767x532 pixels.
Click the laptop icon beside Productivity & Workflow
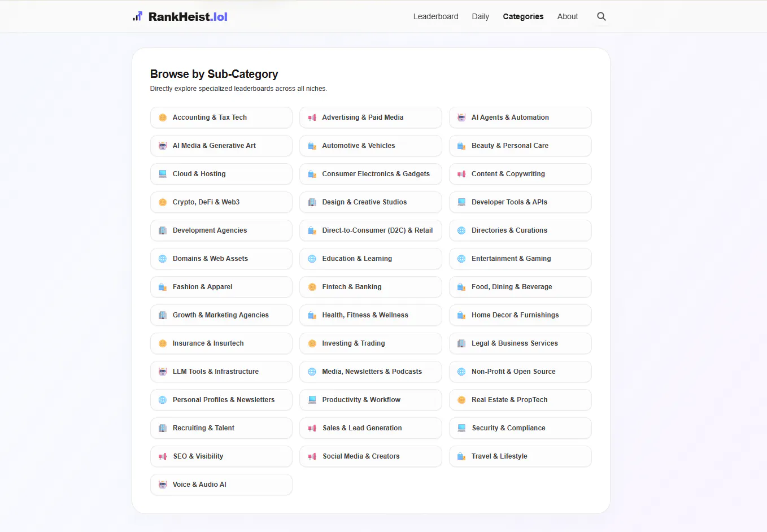click(x=312, y=400)
